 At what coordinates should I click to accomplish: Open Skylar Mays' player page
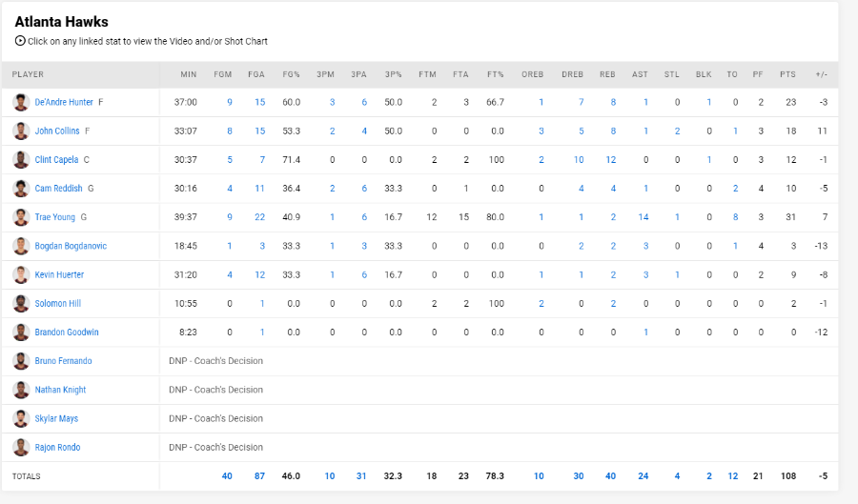coord(56,418)
